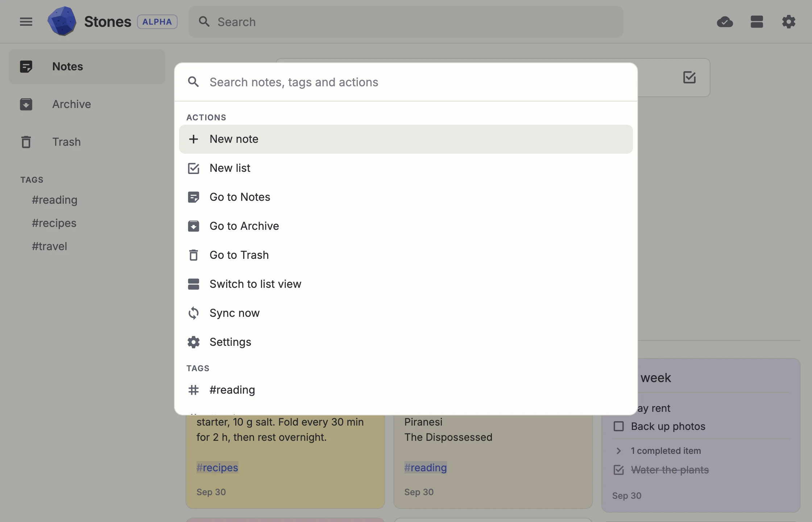Uncheck the Water the plants checkbox
The image size is (812, 522).
(x=619, y=470)
